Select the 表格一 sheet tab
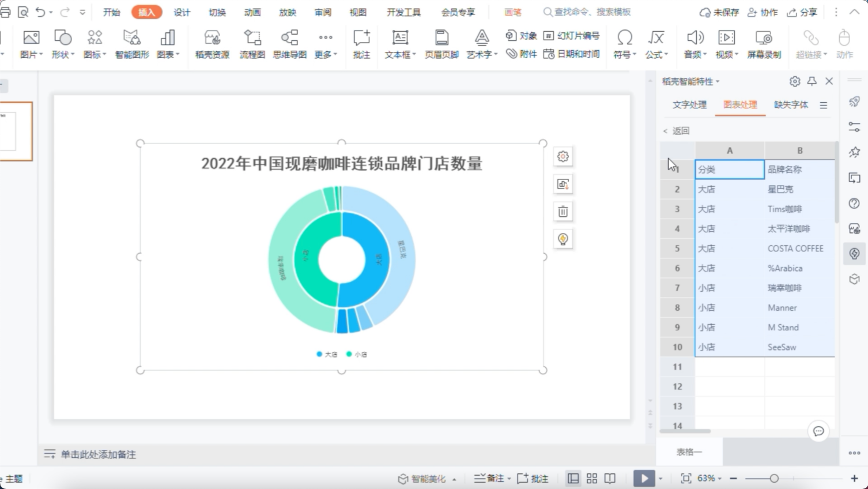868x489 pixels. (x=689, y=452)
